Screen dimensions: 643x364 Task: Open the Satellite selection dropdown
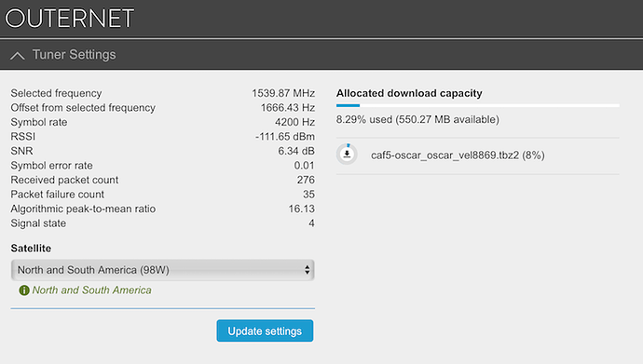pos(163,270)
